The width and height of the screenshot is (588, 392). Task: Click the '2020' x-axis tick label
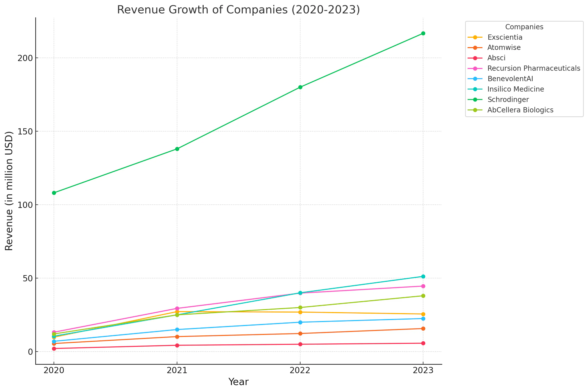pos(54,370)
